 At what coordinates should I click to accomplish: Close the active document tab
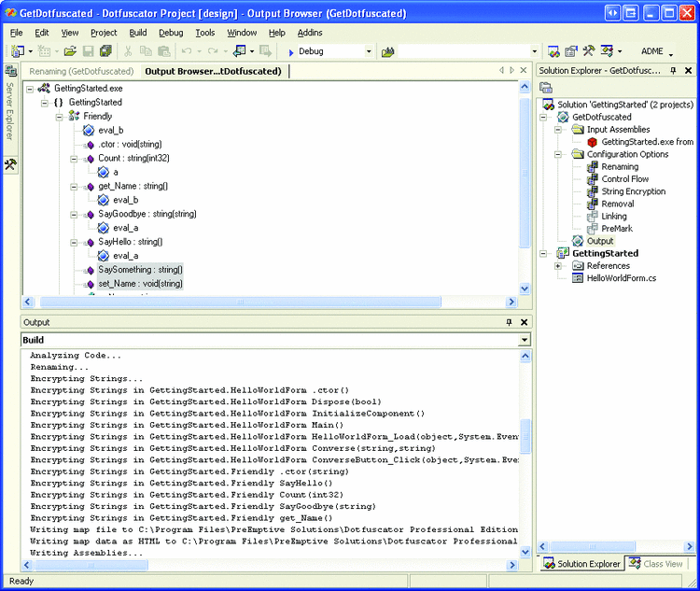[524, 70]
